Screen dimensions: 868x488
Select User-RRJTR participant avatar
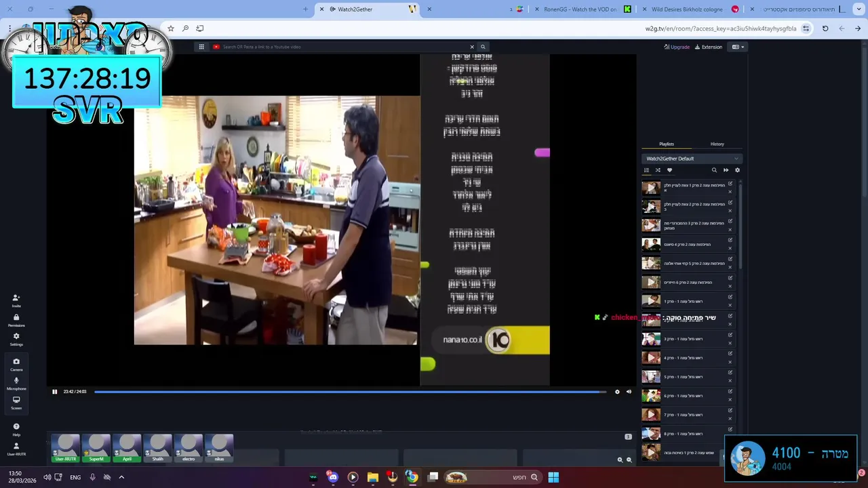coord(66,448)
